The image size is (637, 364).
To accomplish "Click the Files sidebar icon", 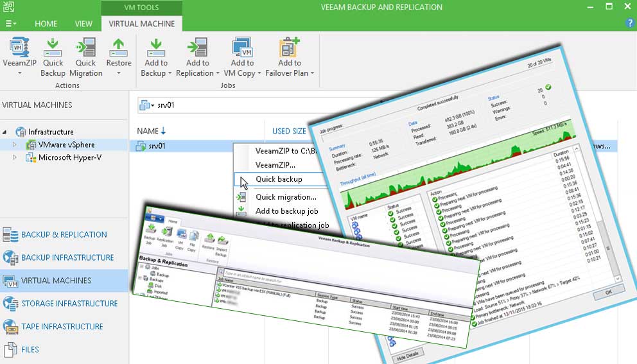I will 10,349.
